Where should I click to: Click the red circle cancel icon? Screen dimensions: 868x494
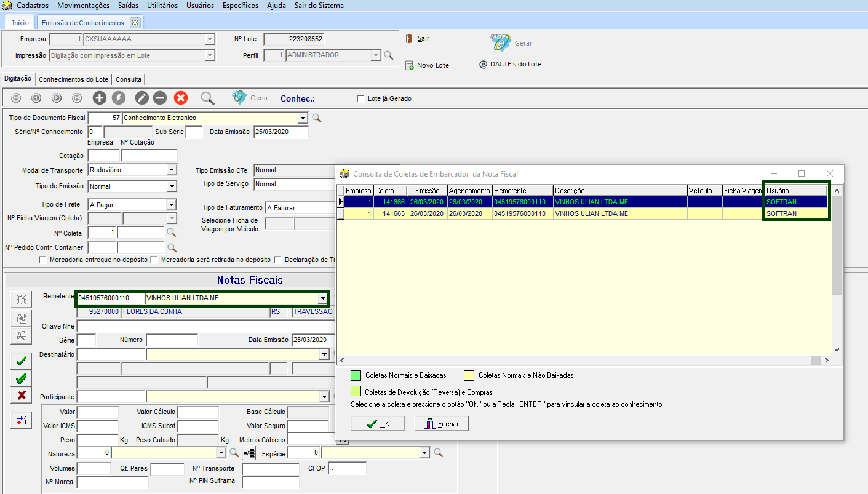tap(180, 98)
